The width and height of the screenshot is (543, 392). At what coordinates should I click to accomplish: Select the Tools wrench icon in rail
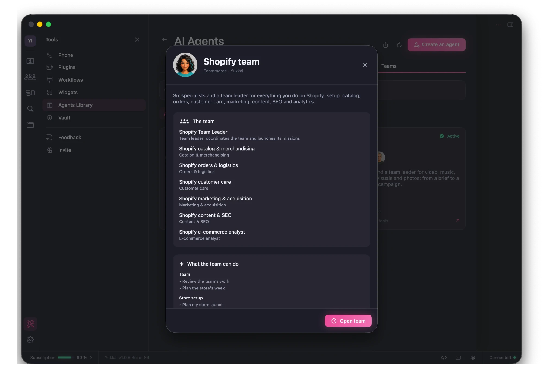click(x=30, y=324)
